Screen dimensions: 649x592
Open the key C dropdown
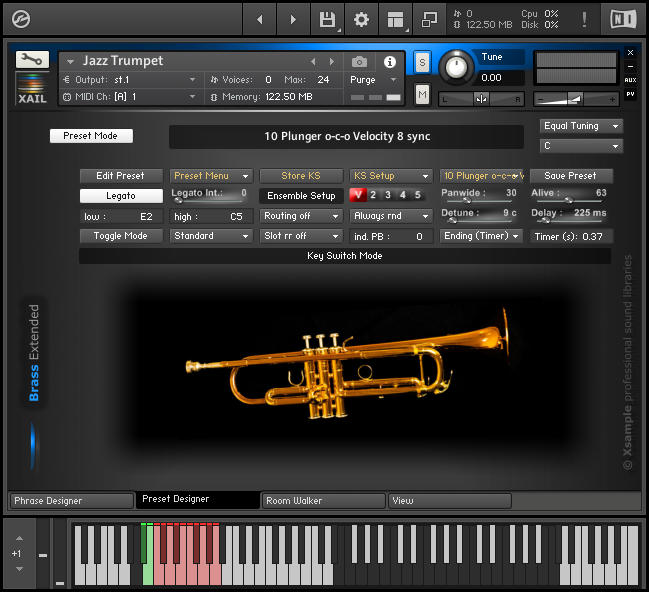point(581,146)
